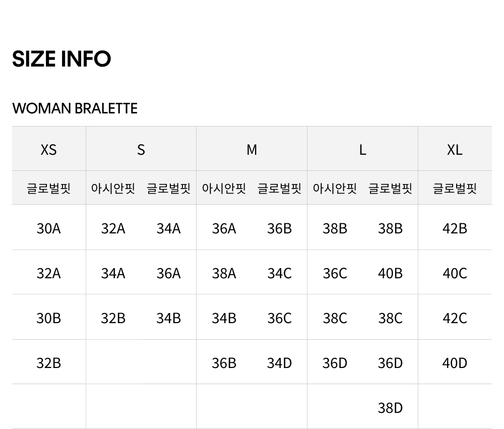
Task: Select the L size column header
Action: point(362,150)
